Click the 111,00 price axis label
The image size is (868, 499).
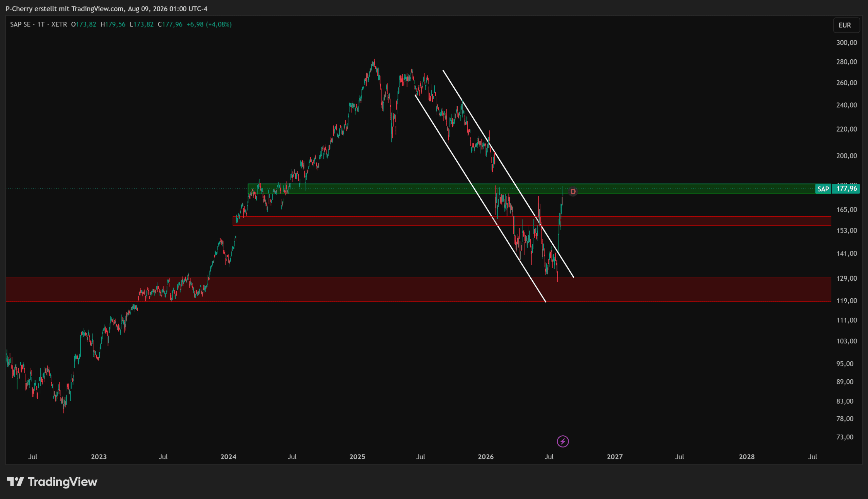[x=846, y=320]
